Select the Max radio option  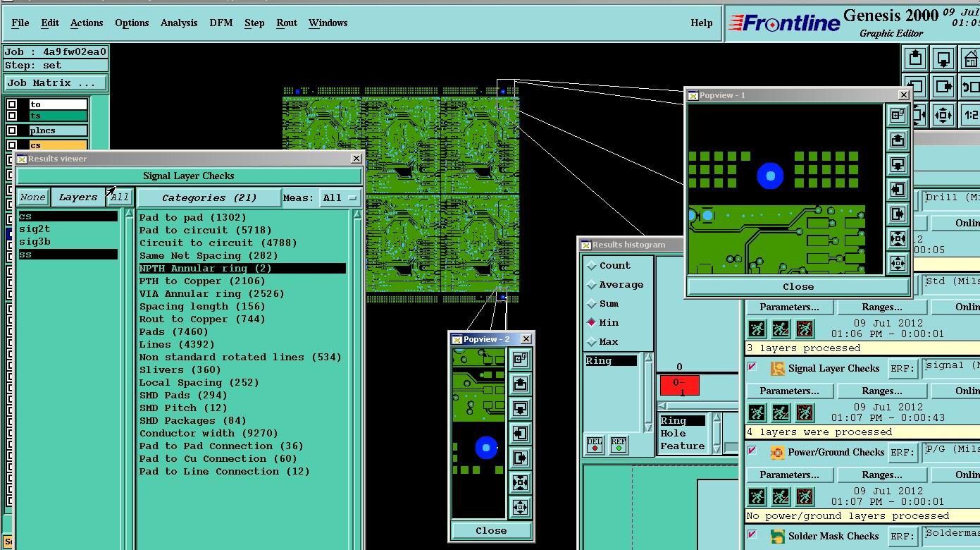[x=592, y=342]
